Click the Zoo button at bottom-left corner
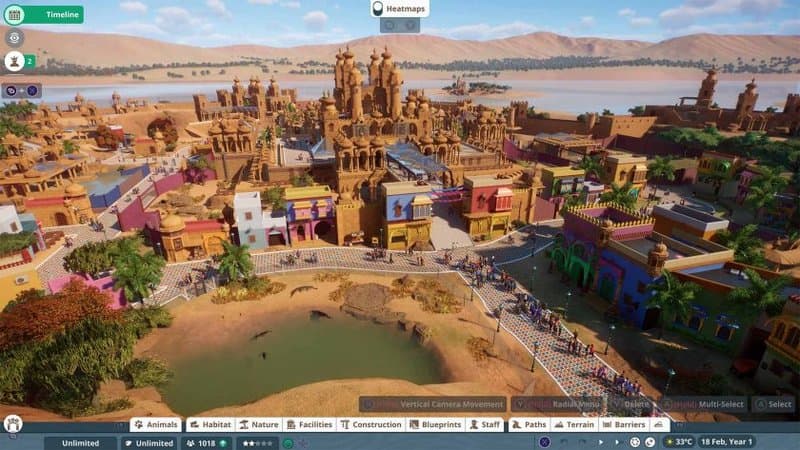Viewport: 800px width, 450px height. (13, 424)
